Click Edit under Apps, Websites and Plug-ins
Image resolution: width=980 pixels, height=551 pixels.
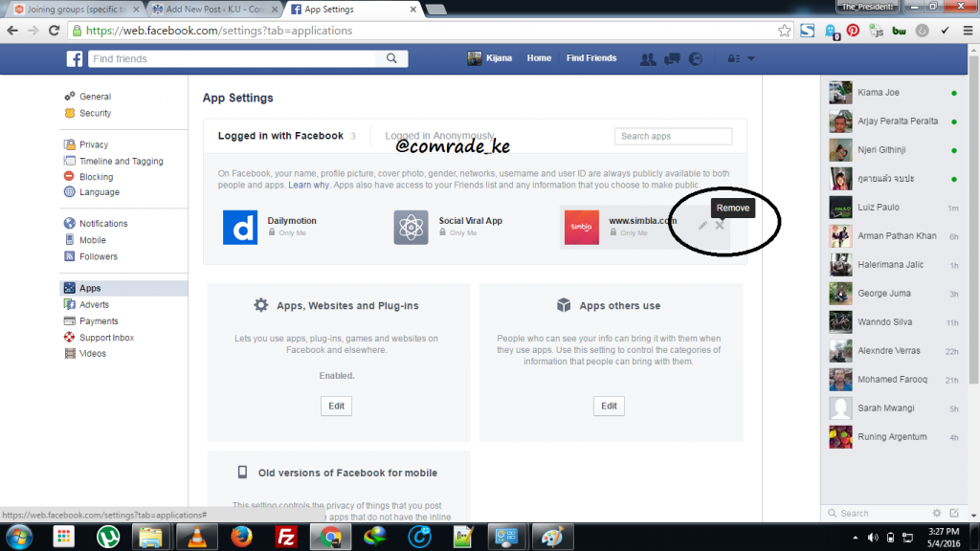click(x=336, y=406)
